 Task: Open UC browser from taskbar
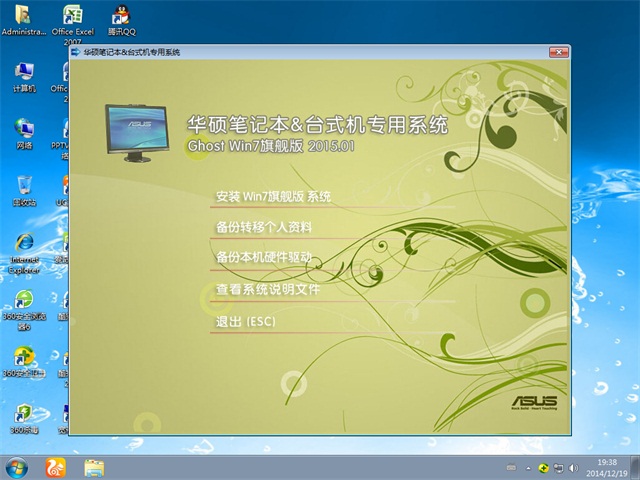click(54, 467)
